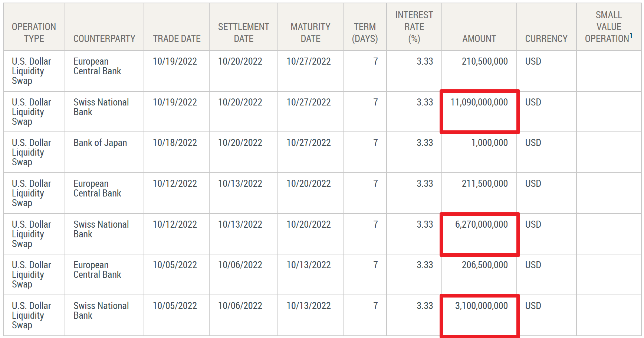Click European Central Bank in the 10/12/2022 row
The image size is (644, 338).
click(97, 188)
